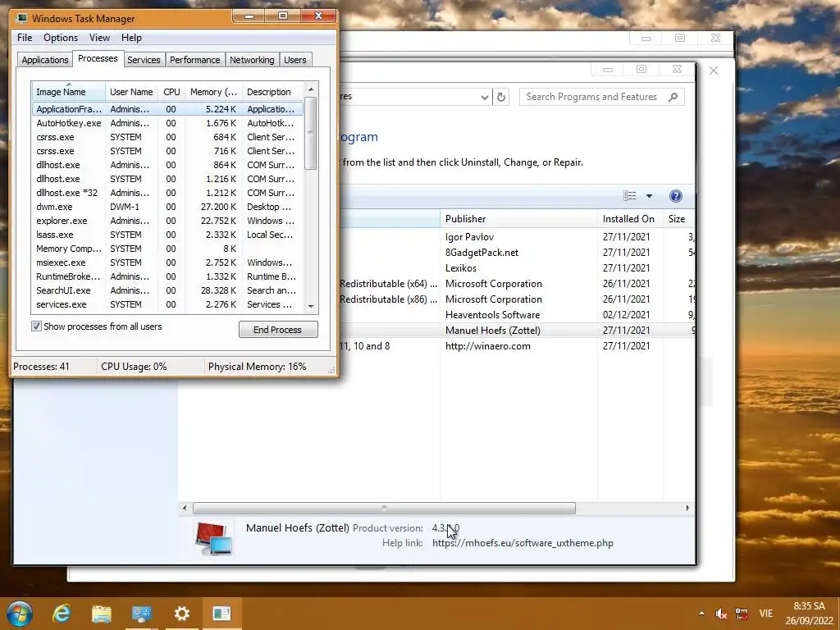Screen dimensions: 840x630
Task: Open the clock showing 8:35 SA
Action: (809, 614)
